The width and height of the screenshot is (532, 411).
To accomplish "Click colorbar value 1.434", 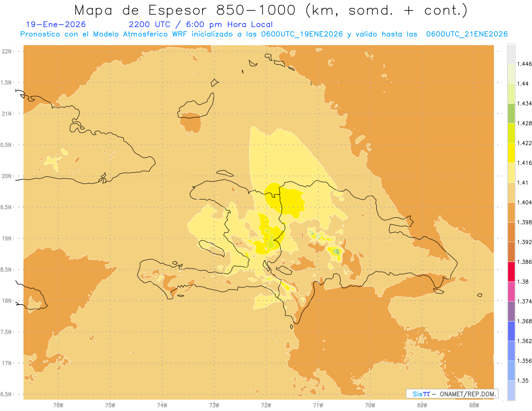I will click(525, 104).
